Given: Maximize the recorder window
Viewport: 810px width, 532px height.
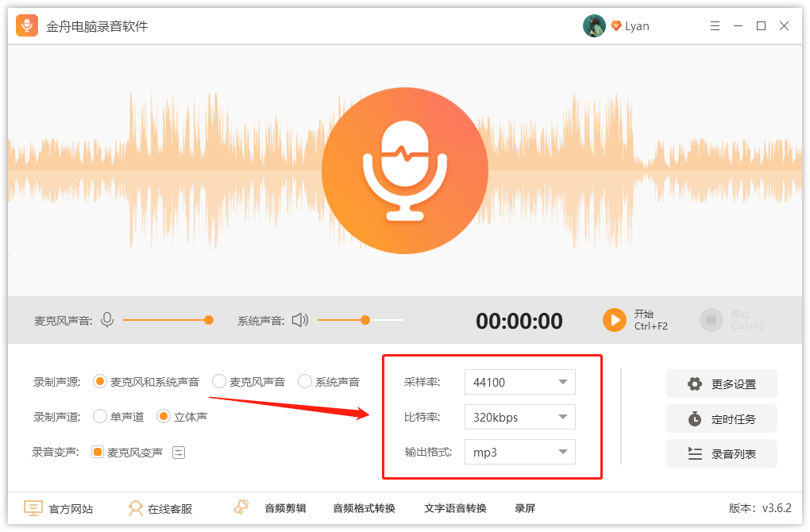Looking at the screenshot, I should click(x=761, y=26).
